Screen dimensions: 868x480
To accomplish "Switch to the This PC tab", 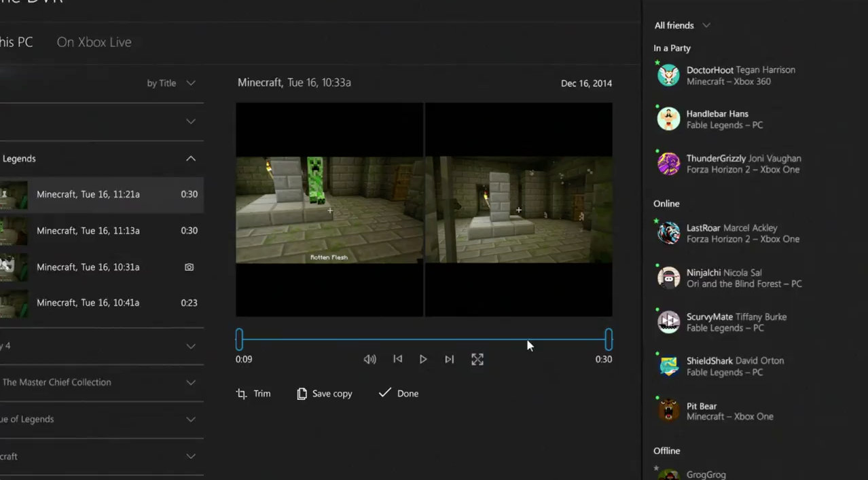I will click(x=16, y=42).
